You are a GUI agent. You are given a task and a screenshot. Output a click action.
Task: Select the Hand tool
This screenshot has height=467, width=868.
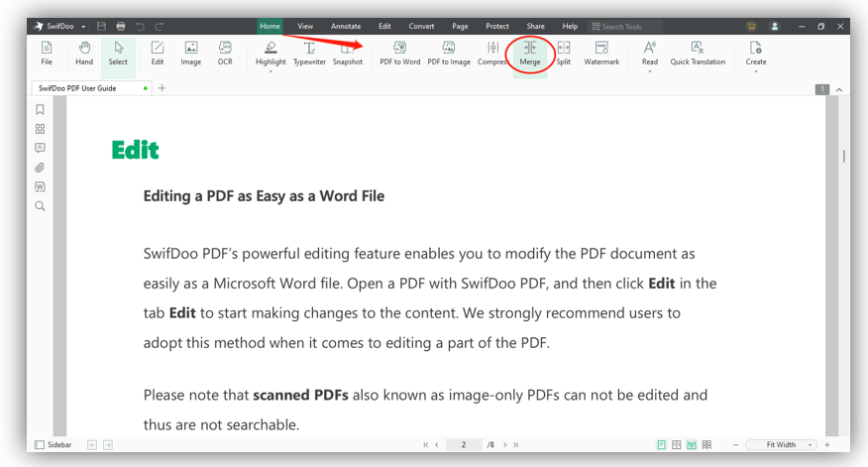click(84, 54)
